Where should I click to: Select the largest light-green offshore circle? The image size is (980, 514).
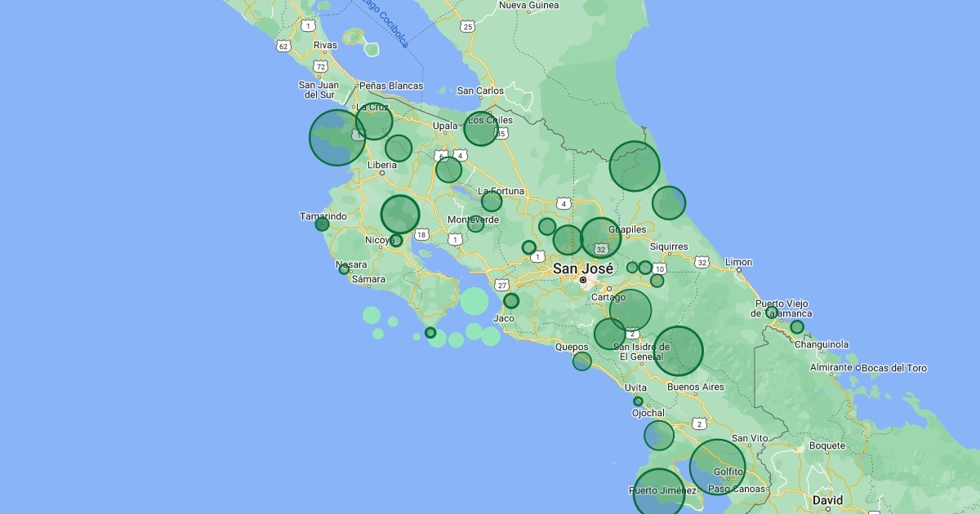point(474,301)
